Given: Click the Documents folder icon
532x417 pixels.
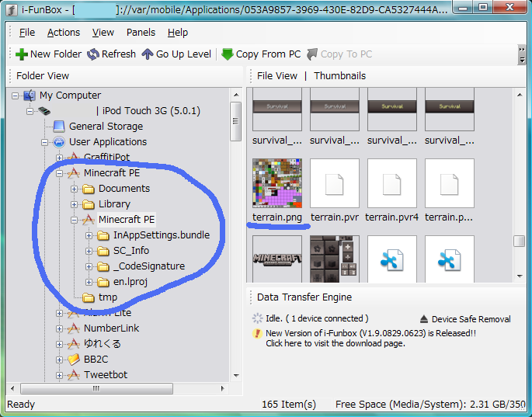Looking at the screenshot, I should coord(89,189).
